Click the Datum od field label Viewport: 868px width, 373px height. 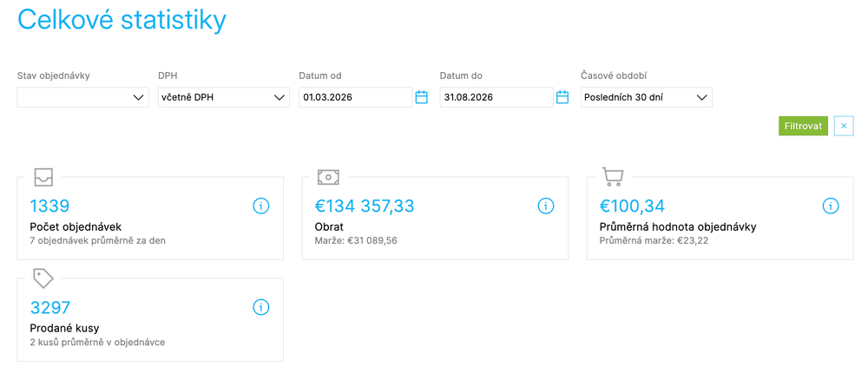pos(320,75)
